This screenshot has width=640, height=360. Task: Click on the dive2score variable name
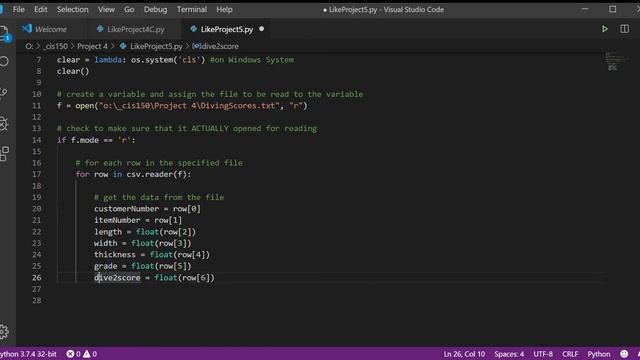117,278
